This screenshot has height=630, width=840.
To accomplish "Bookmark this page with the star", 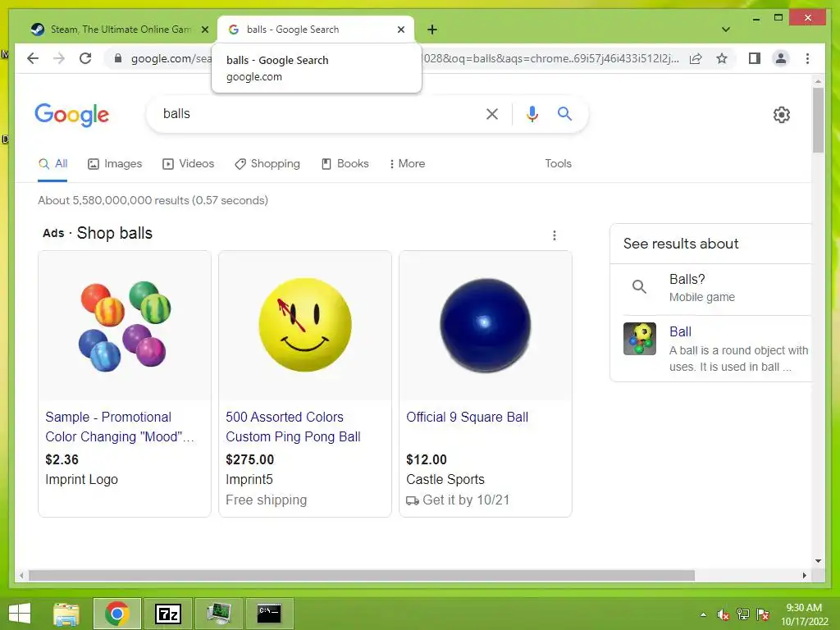I will tap(722, 58).
